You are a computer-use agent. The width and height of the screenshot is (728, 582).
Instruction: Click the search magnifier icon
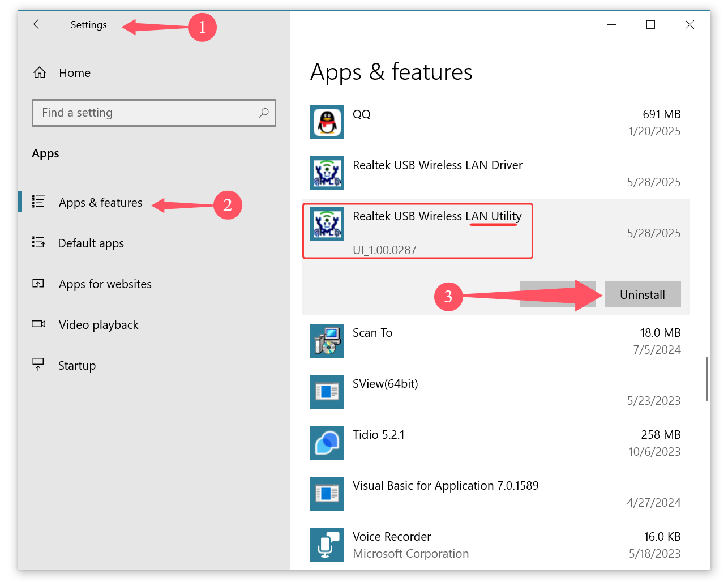click(x=263, y=113)
